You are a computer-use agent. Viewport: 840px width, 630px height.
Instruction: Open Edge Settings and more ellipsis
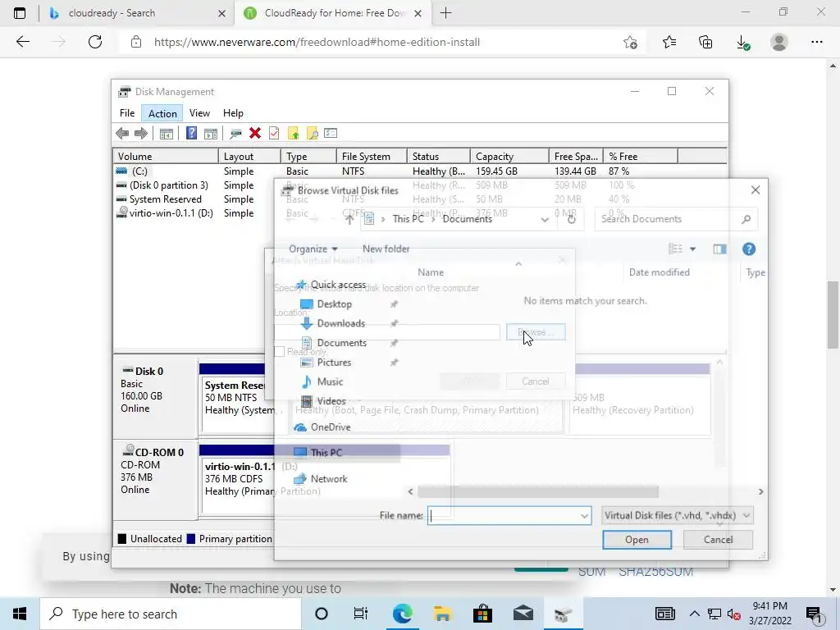click(x=816, y=42)
